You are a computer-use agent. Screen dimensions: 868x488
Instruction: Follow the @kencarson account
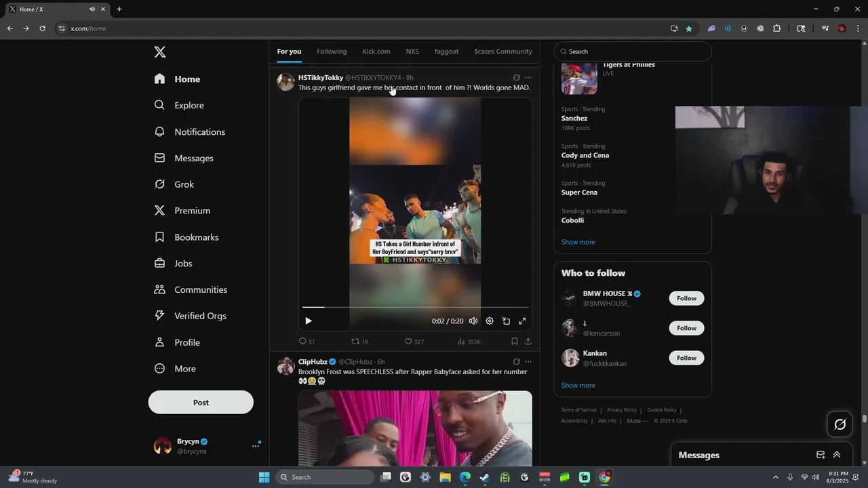tap(686, 328)
